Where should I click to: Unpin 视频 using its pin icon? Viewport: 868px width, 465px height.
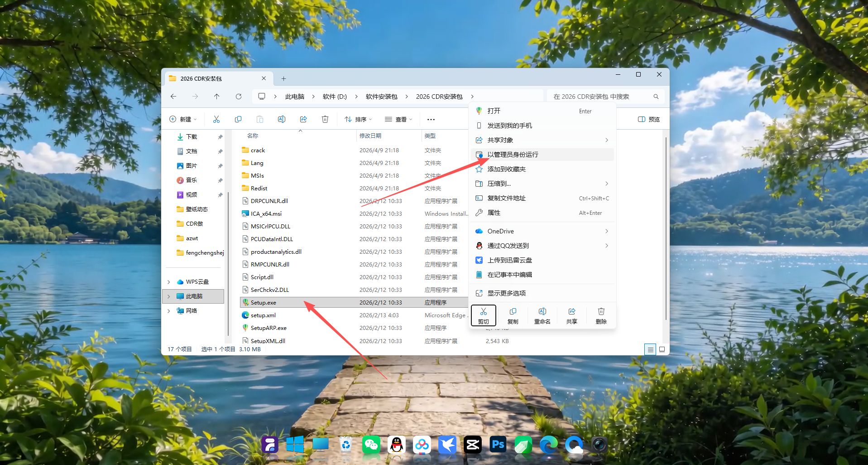(x=220, y=195)
